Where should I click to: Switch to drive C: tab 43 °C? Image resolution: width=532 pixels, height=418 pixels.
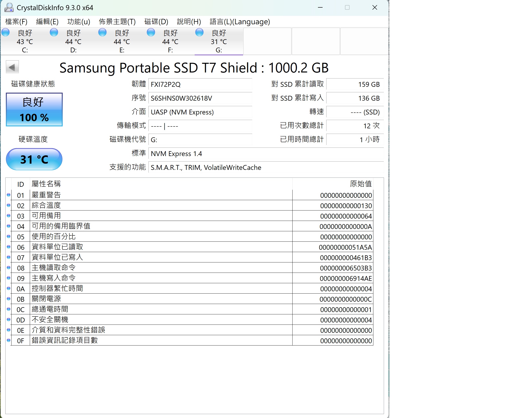(25, 41)
